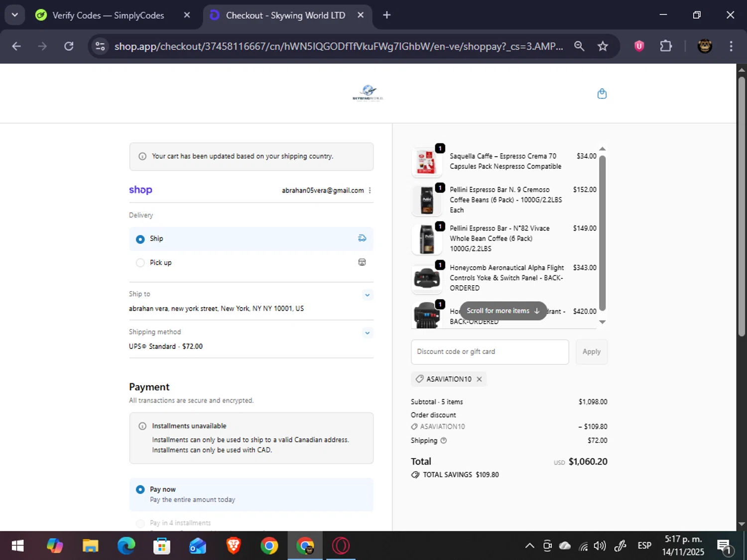Click the zoom magnifier in address bar
The width and height of the screenshot is (747, 560).
pyautogui.click(x=579, y=46)
